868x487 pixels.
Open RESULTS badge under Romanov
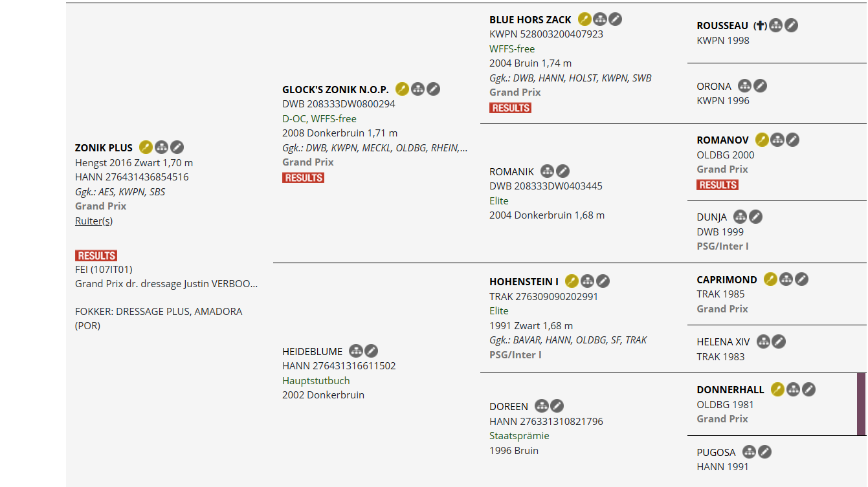[718, 185]
